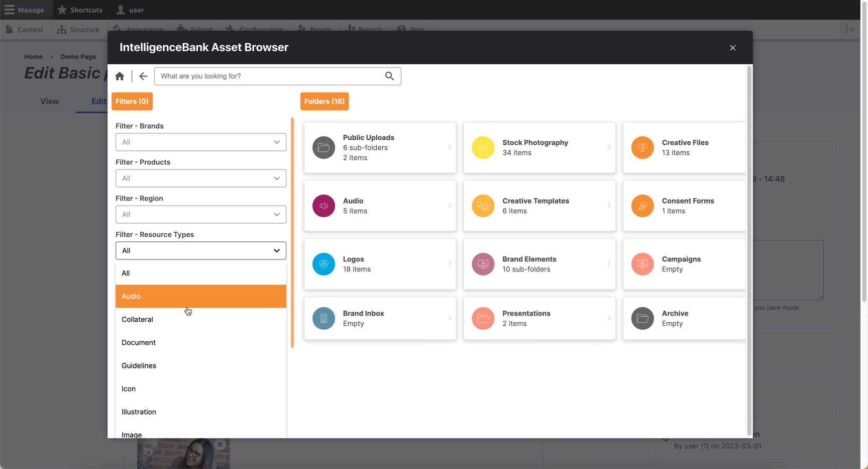868x469 pixels.
Task: Click the uploaded image thumbnail preview
Action: pos(183,454)
